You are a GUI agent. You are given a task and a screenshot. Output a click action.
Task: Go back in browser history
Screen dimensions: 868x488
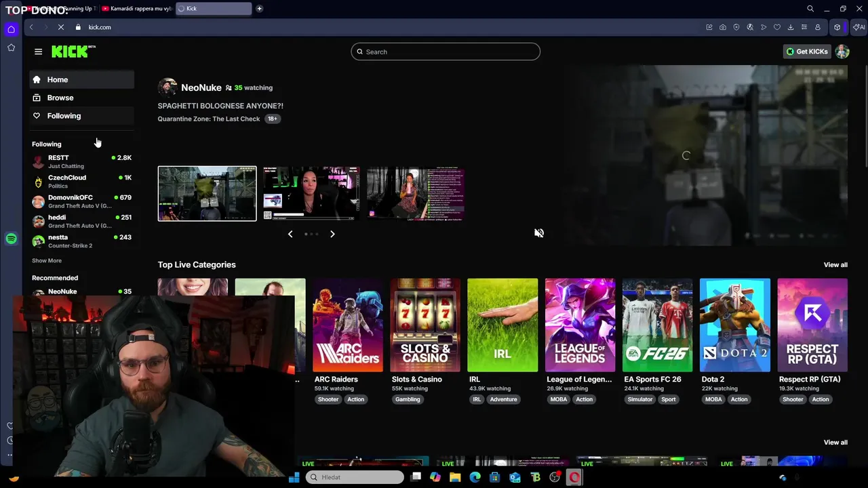31,27
